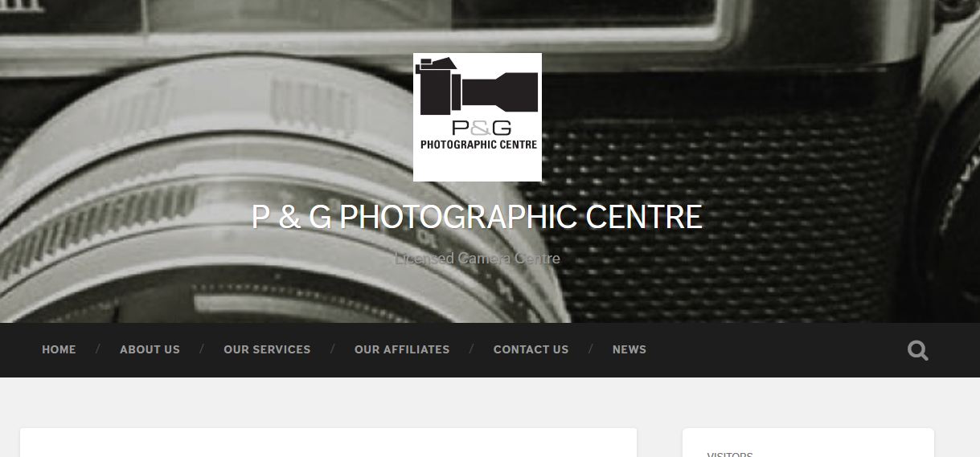Click the white main content card
The width and height of the screenshot is (980, 457).
(328, 443)
